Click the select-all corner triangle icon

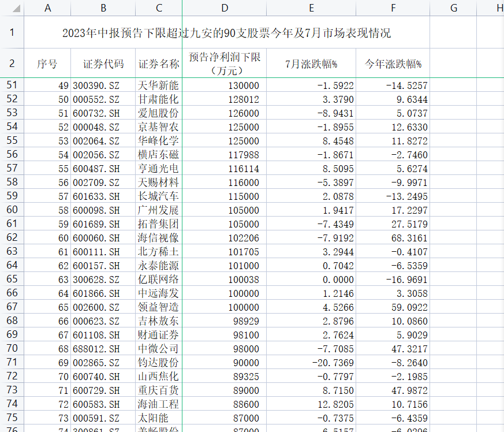tap(16, 8)
